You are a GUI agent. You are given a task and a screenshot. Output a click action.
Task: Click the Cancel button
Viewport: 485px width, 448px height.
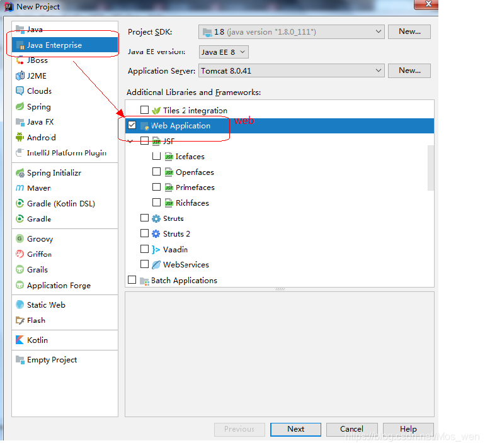(x=351, y=429)
